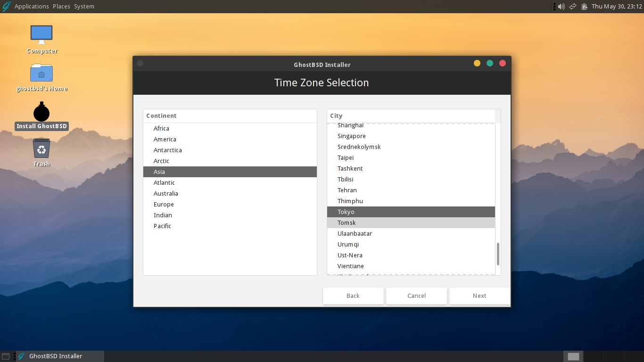The image size is (644, 362).
Task: Select the Trash desktop icon
Action: (x=41, y=153)
